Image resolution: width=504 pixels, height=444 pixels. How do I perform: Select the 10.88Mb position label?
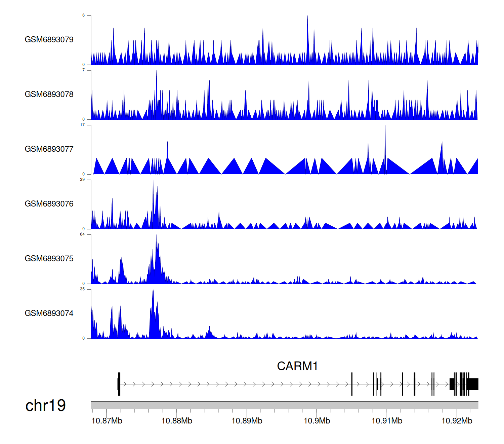[177, 421]
